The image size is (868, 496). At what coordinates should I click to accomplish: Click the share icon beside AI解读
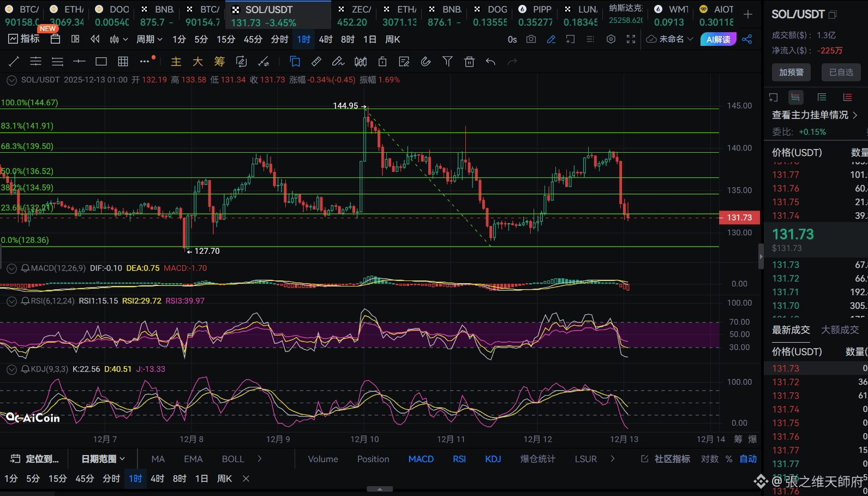(x=747, y=39)
